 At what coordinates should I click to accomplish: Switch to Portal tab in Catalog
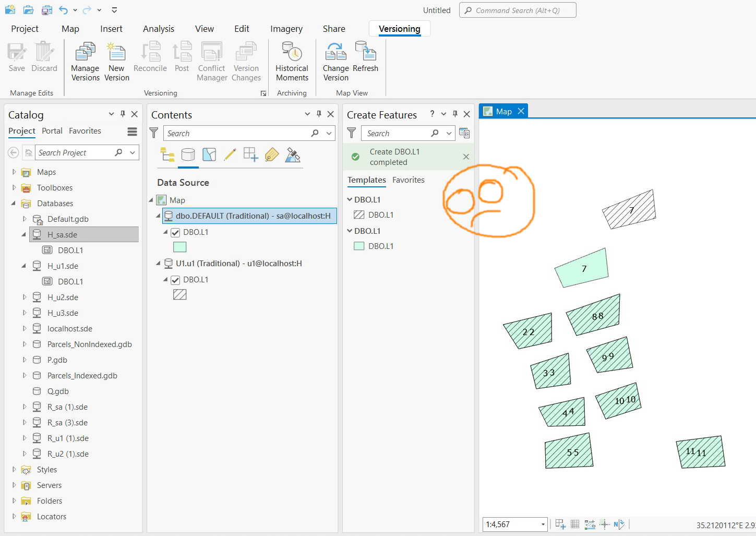52,131
